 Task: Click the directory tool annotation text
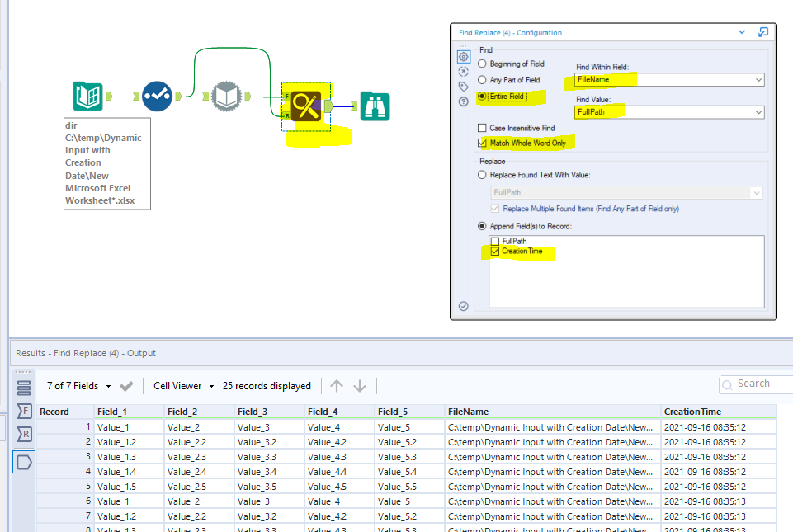coord(106,163)
